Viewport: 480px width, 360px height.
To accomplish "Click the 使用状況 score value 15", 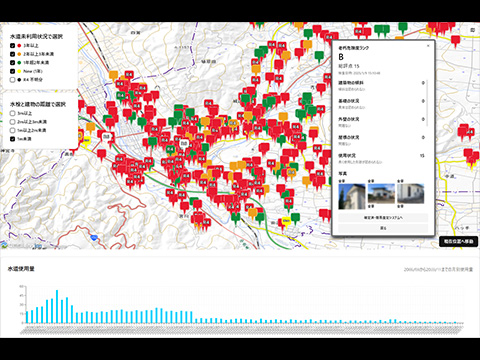I will click(422, 156).
